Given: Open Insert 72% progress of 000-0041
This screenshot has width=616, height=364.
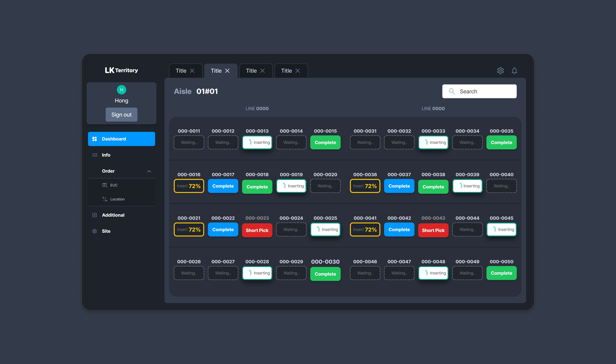Looking at the screenshot, I should (x=365, y=230).
